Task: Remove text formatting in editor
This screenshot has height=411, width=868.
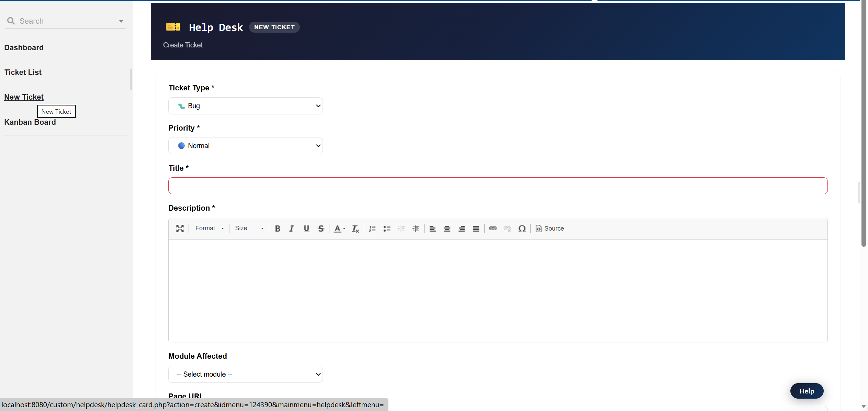Action: click(355, 229)
